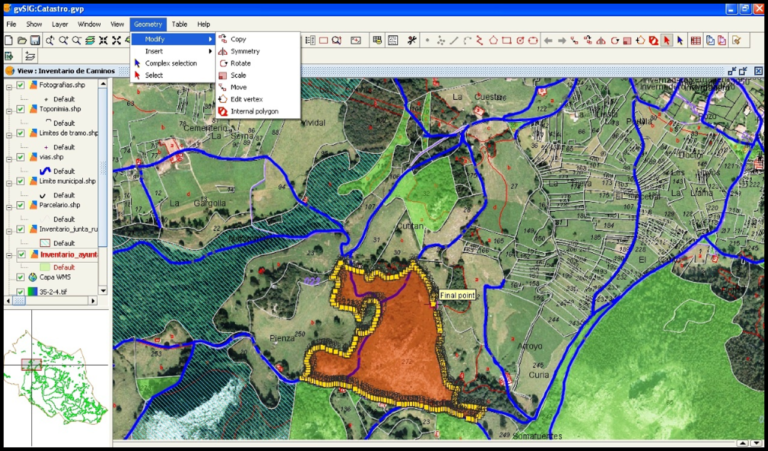Expand the Insert submenu arrow
The width and height of the screenshot is (768, 451).
pyautogui.click(x=210, y=51)
